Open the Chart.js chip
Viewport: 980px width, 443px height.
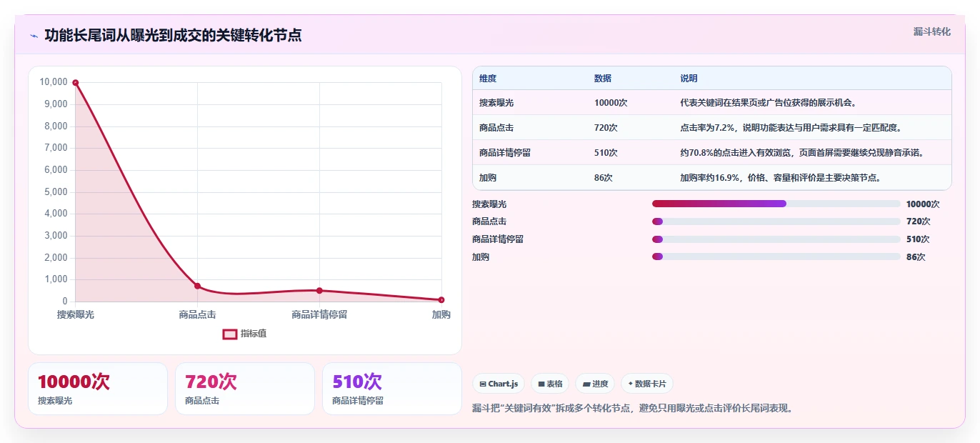[499, 384]
